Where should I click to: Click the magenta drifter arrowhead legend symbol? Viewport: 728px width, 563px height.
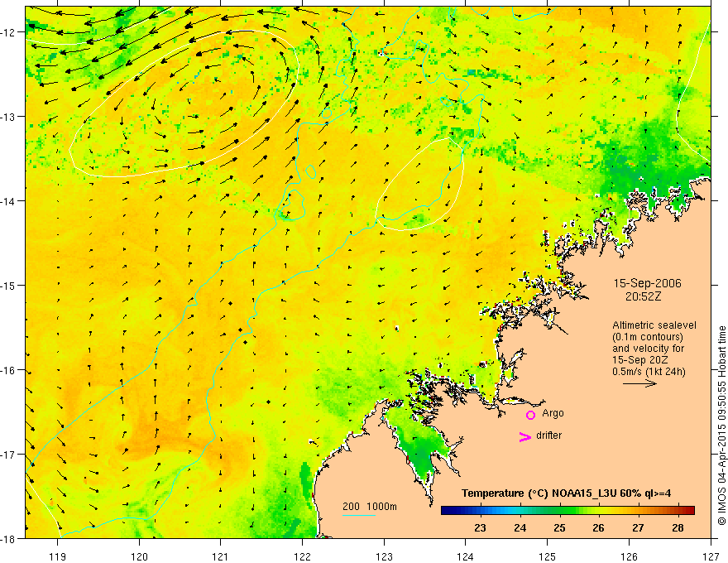pos(524,436)
